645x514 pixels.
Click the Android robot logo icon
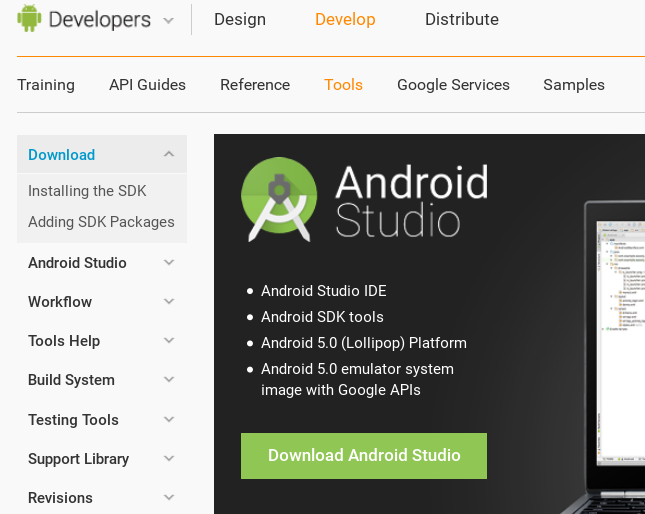click(x=29, y=18)
